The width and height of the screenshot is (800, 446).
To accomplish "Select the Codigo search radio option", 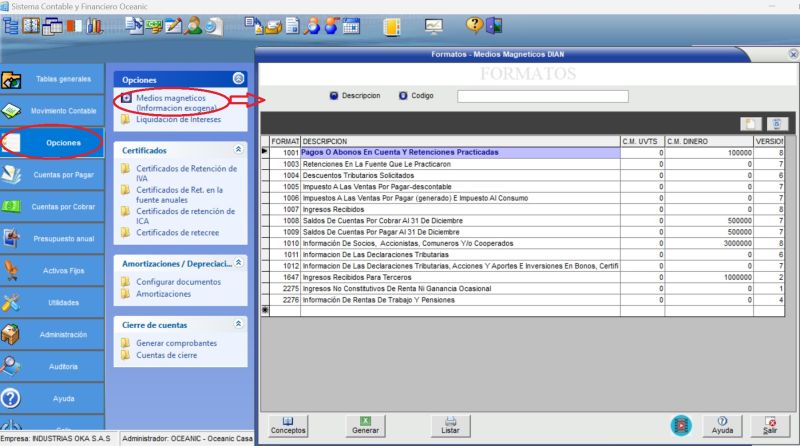I will coord(403,96).
